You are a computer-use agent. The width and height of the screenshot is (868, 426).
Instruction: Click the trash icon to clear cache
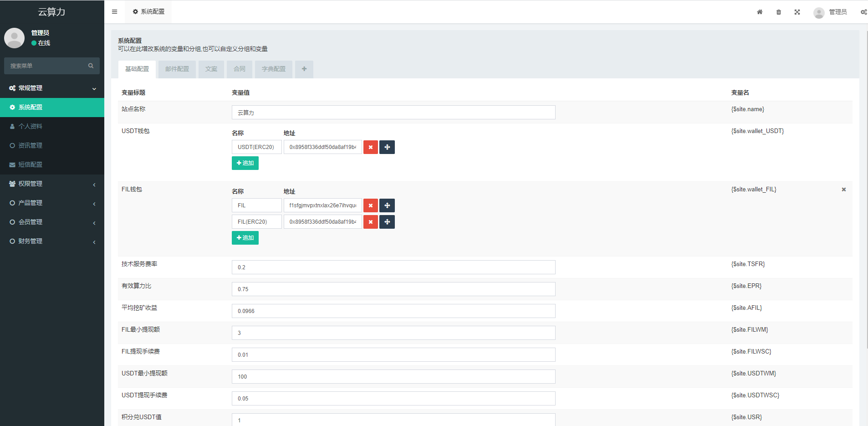[779, 12]
